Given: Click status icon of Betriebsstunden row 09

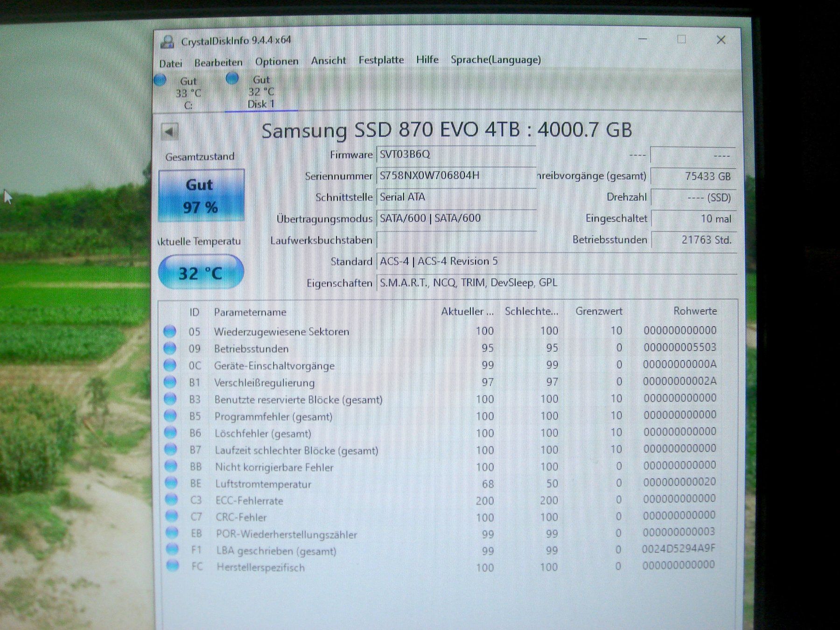Looking at the screenshot, I should [x=170, y=348].
